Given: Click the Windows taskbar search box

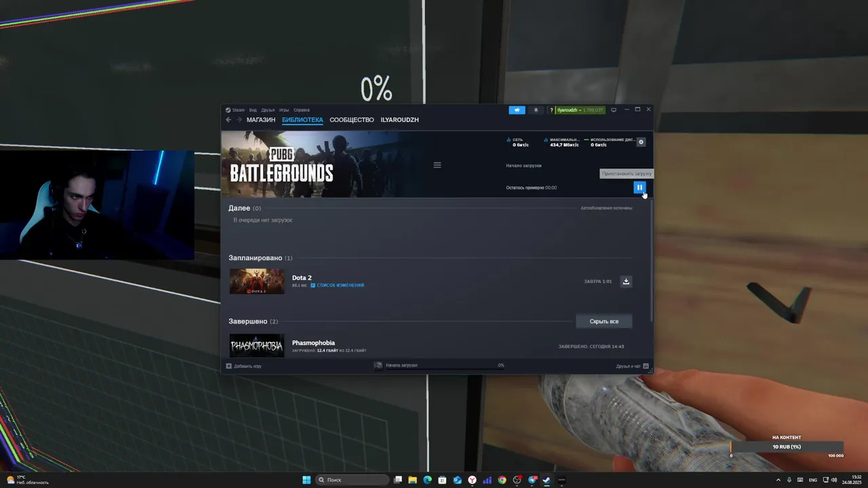Looking at the screenshot, I should (353, 480).
